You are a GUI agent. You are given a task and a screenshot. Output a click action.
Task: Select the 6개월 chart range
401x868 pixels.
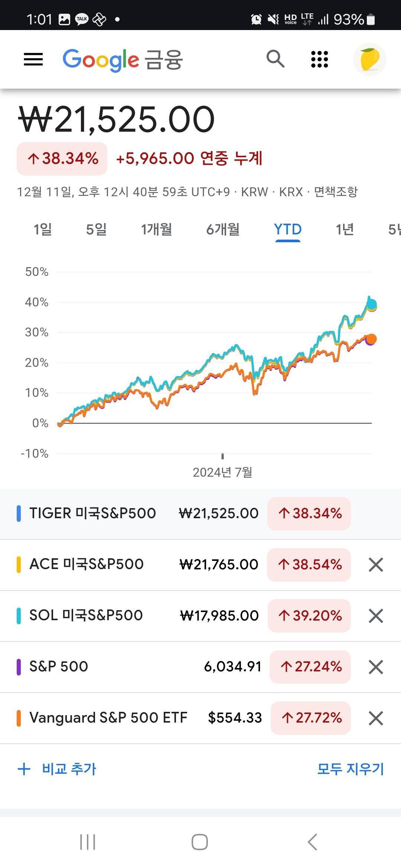click(223, 229)
